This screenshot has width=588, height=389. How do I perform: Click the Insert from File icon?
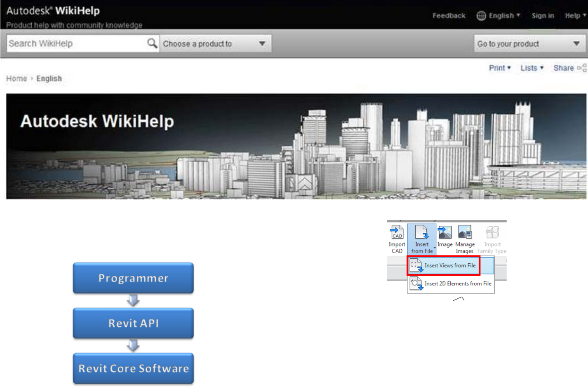(421, 232)
